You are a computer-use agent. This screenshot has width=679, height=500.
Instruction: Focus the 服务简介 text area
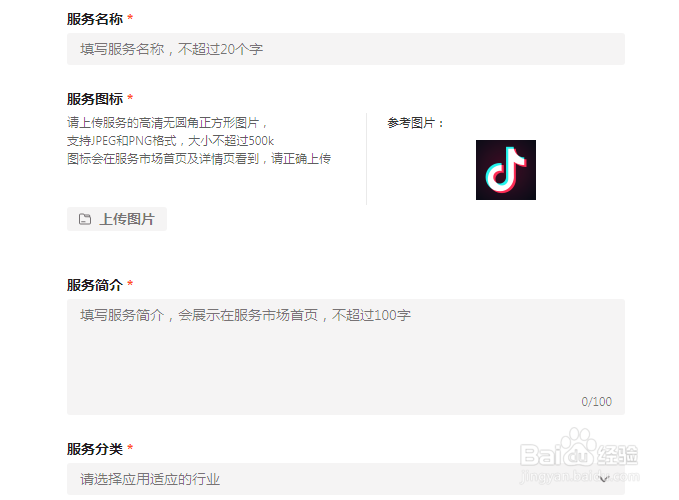(x=346, y=357)
